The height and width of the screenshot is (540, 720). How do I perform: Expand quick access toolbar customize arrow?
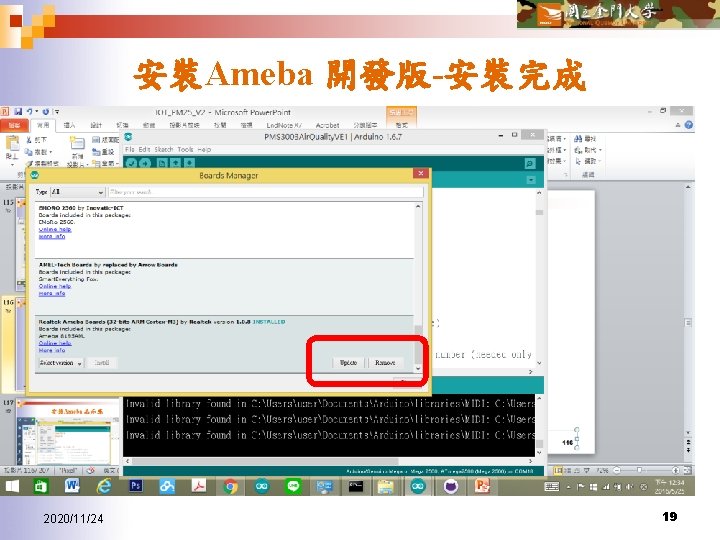point(56,112)
